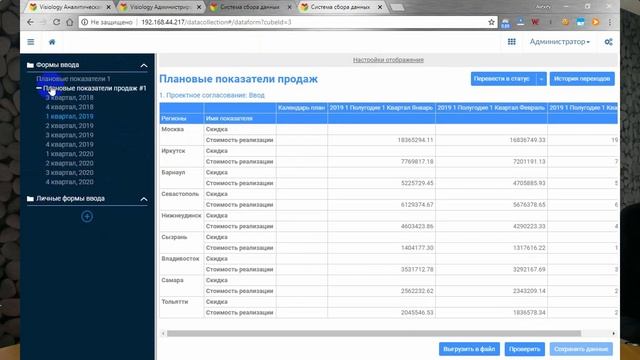Open a new browser tab

point(397,7)
